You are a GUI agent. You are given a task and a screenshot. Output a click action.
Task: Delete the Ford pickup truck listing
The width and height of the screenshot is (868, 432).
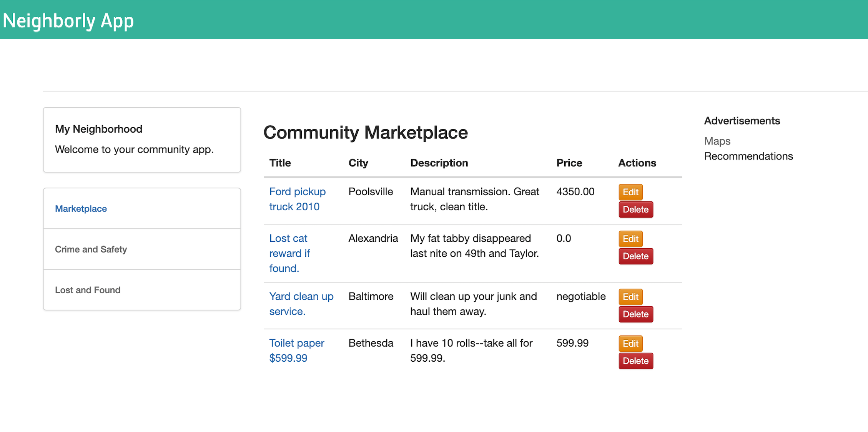click(x=635, y=209)
